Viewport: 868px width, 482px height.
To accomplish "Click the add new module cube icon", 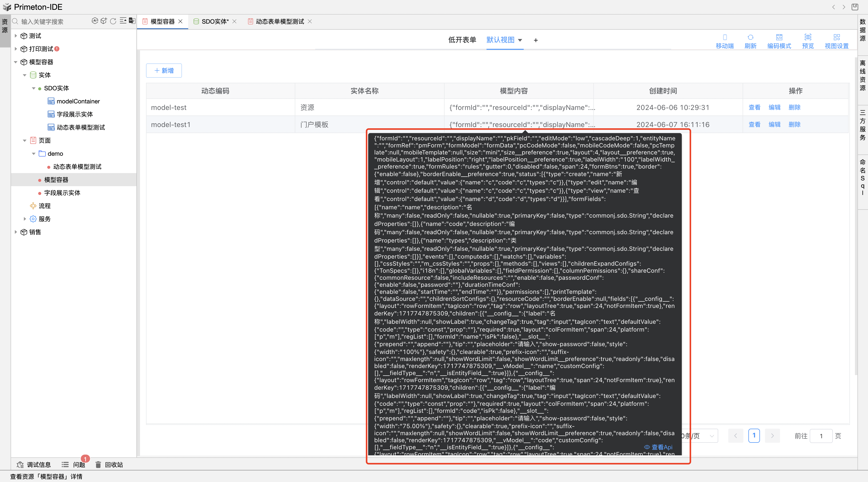I will (104, 21).
